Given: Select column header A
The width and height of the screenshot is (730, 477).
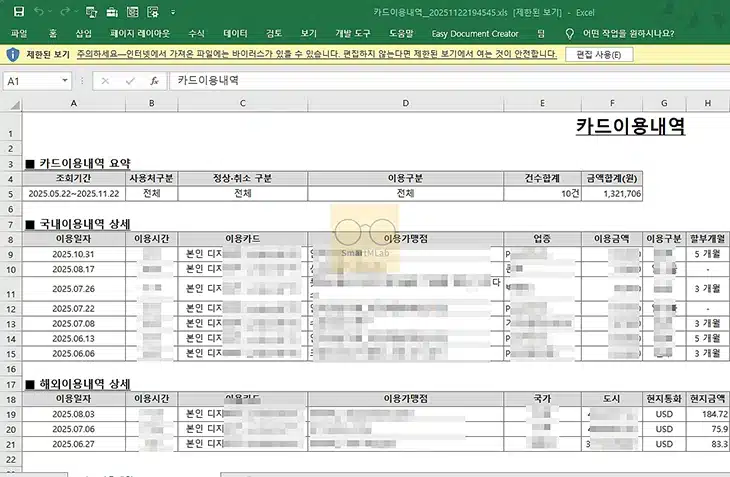Looking at the screenshot, I should pyautogui.click(x=74, y=104).
